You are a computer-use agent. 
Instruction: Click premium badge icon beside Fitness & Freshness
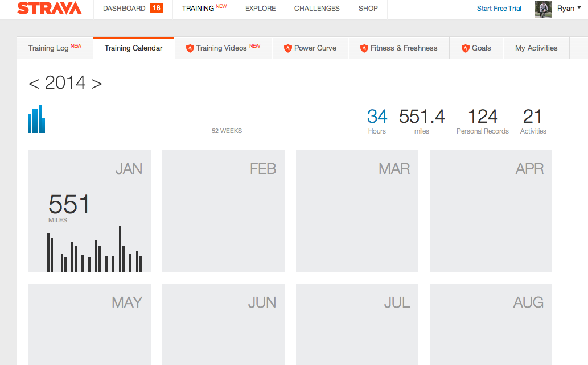(x=364, y=48)
